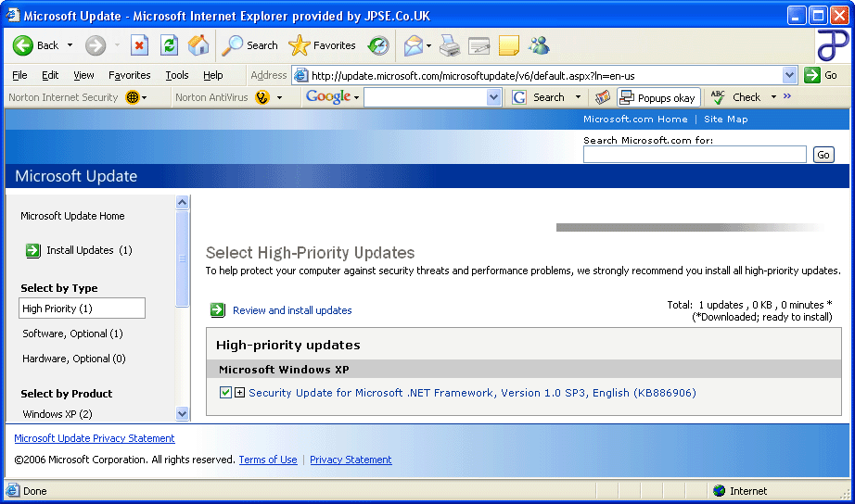Open the View menu
This screenshot has width=855, height=504.
[x=83, y=75]
